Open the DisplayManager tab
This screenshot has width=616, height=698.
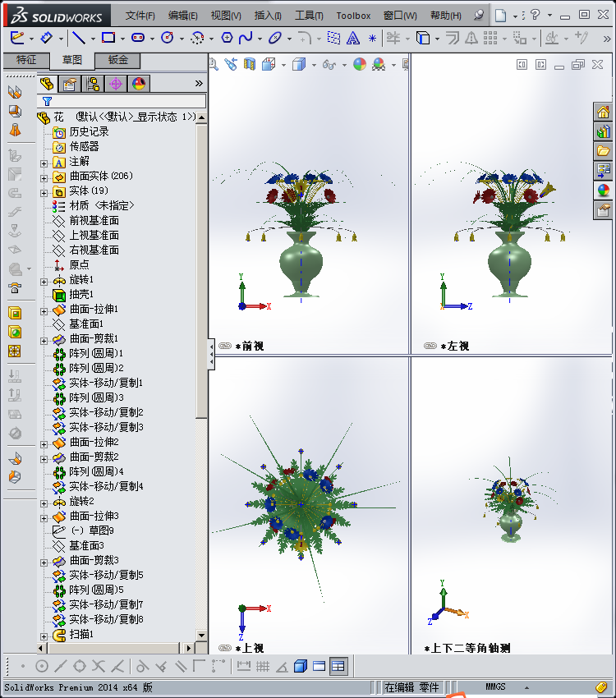click(139, 84)
